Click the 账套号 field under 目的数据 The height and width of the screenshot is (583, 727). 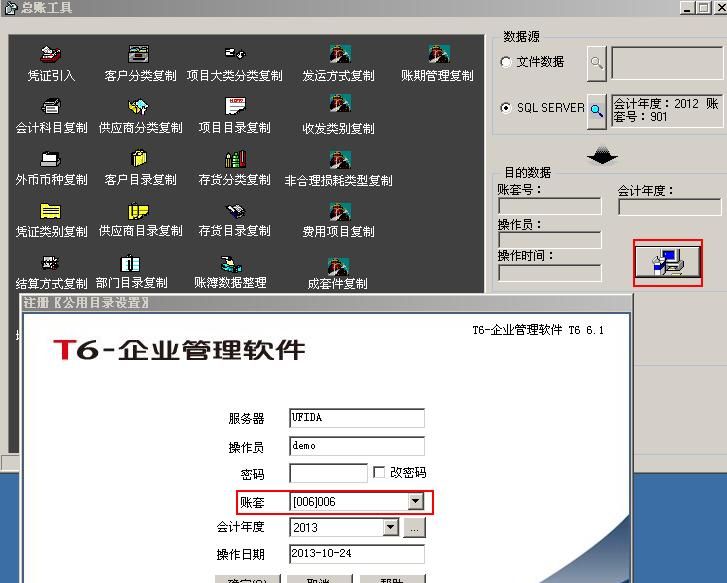pyautogui.click(x=549, y=206)
